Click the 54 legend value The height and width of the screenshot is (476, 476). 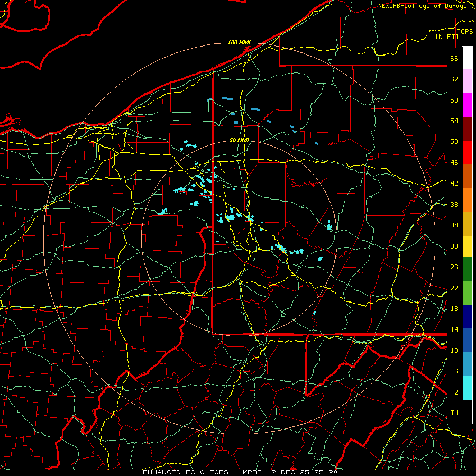[454, 121]
